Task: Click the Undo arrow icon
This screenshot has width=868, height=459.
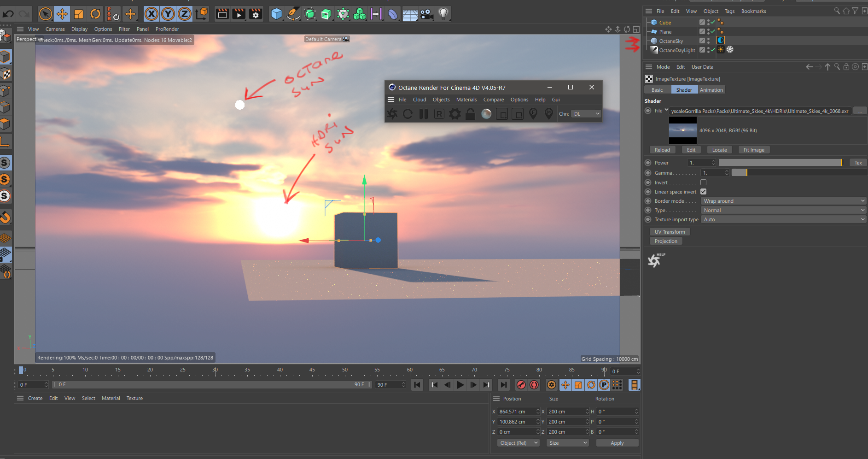Action: point(8,14)
